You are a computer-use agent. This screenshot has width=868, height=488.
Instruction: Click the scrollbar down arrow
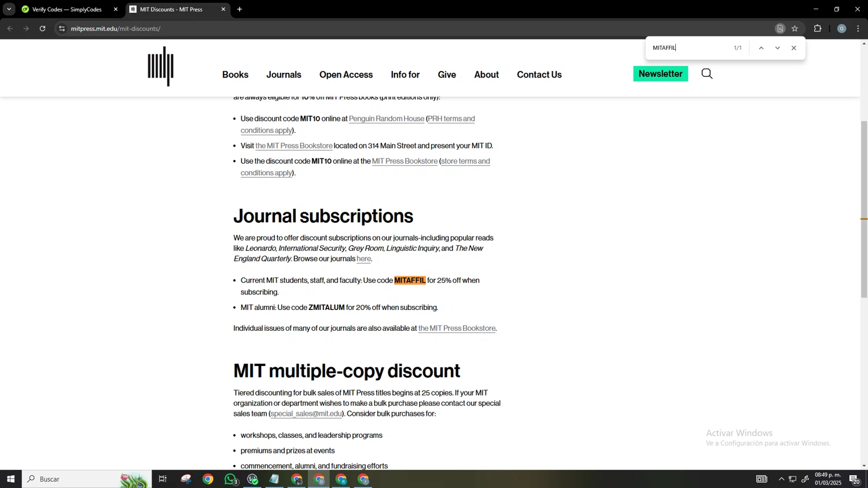(x=864, y=465)
